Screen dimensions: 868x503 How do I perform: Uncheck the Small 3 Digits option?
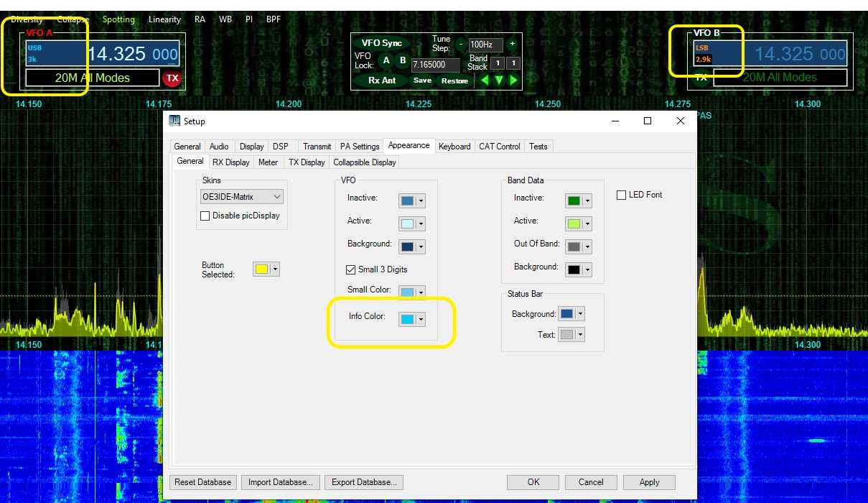351,269
